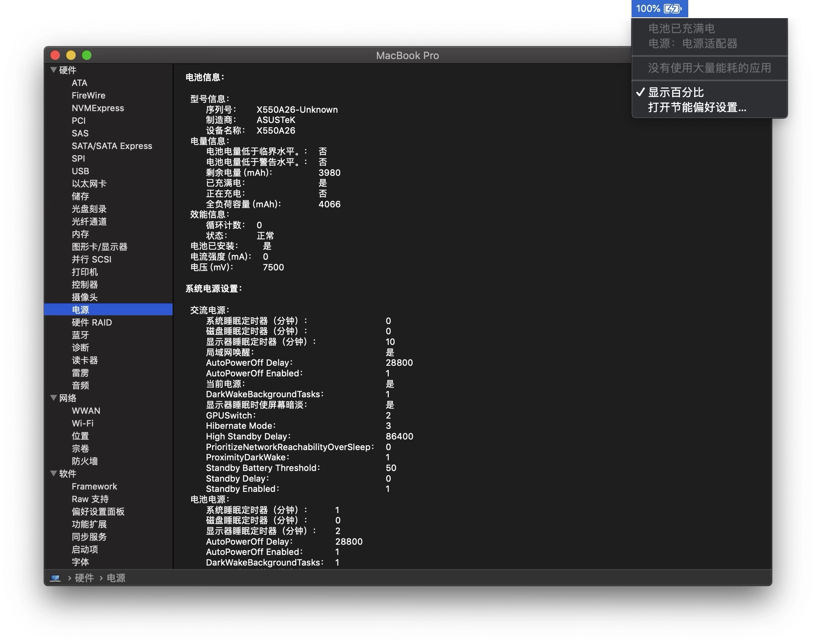Select USB in the sidebar

pos(80,171)
